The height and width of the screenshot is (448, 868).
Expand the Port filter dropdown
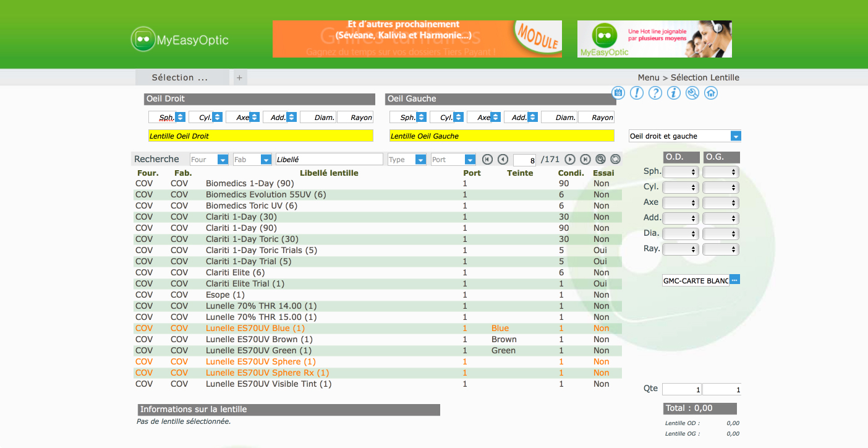(x=470, y=160)
